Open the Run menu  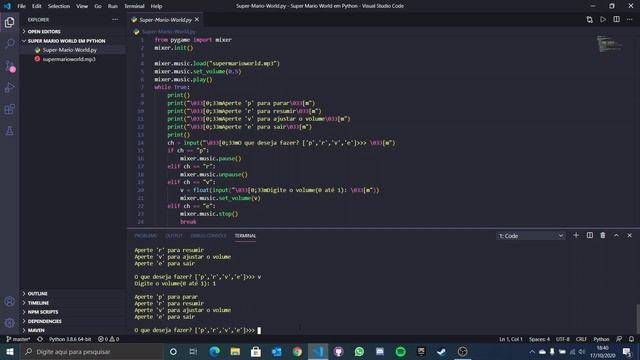click(x=113, y=6)
